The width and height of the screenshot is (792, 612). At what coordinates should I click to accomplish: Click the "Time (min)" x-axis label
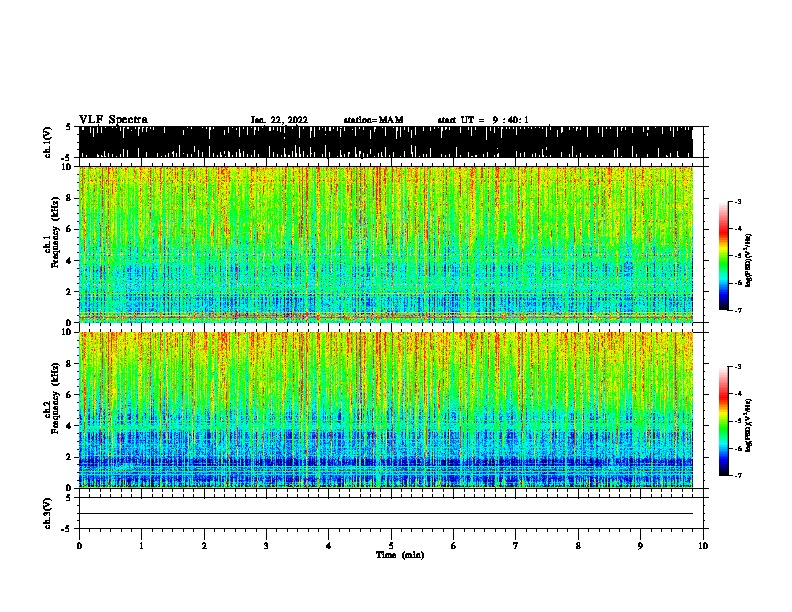tap(400, 555)
